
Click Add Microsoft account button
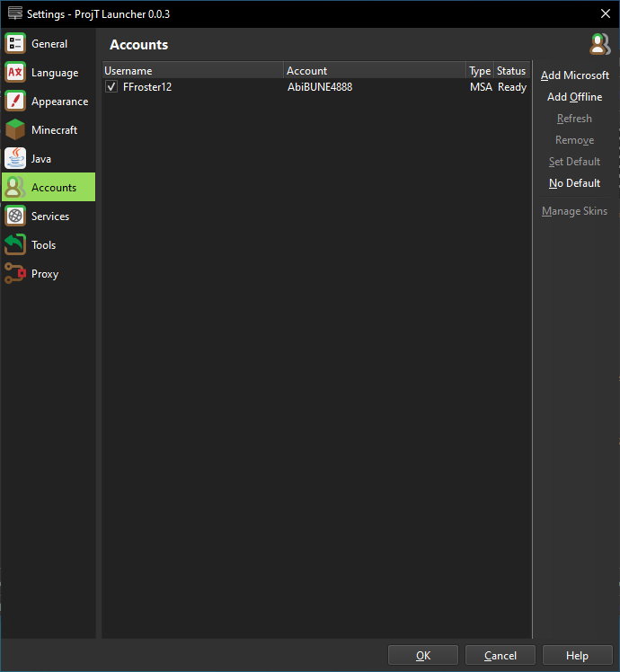point(575,75)
